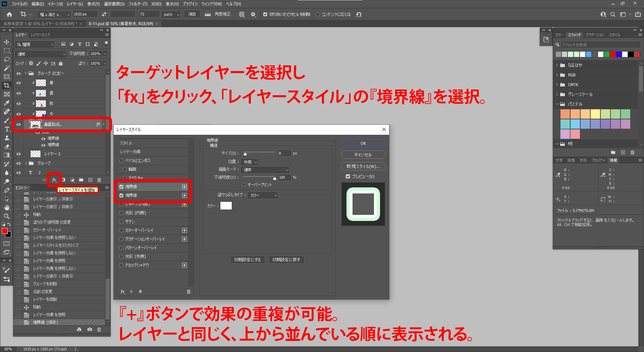Select the Brush tool in toolbox
Screen dimensions: 644x352
7,120
